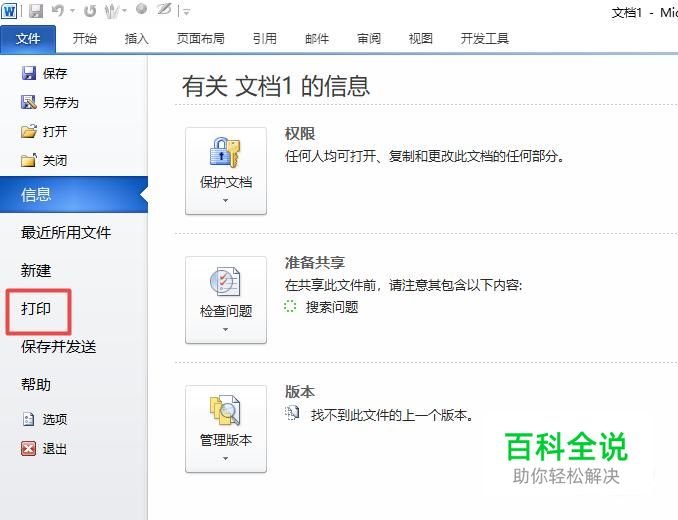
Task: Open the Undo history dropdown arrow
Action: tap(72, 11)
